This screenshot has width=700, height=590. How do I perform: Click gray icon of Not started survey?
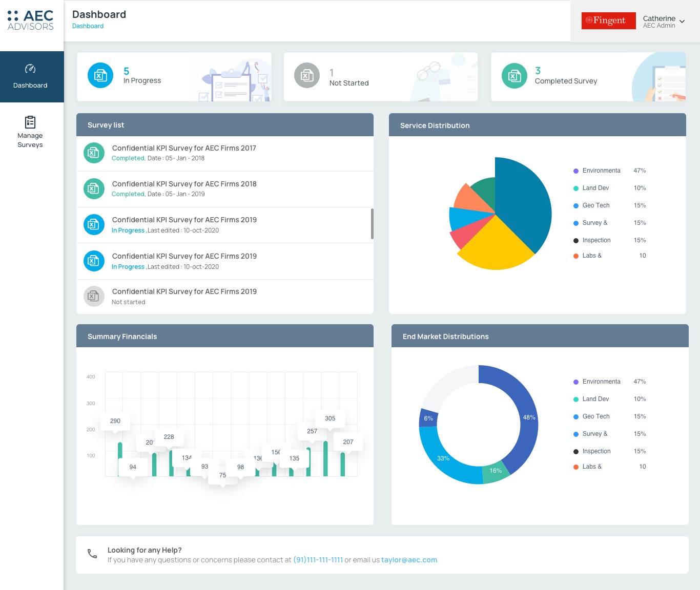click(x=94, y=296)
